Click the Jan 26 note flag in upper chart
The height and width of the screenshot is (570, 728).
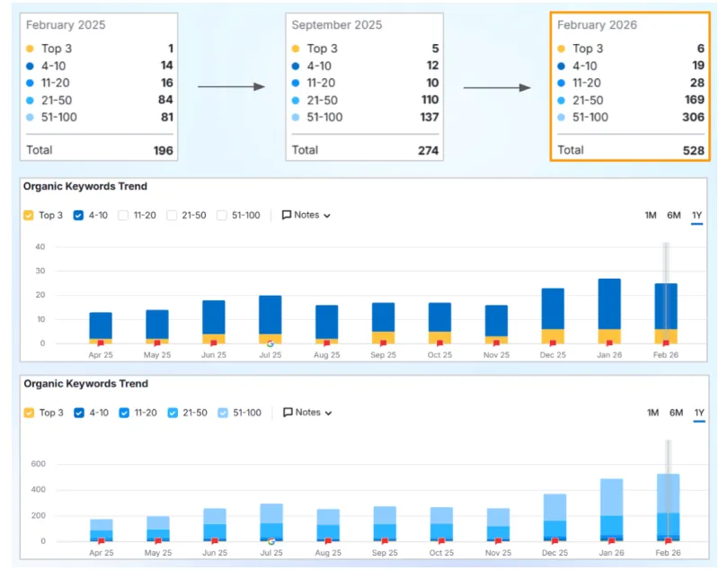coord(609,343)
